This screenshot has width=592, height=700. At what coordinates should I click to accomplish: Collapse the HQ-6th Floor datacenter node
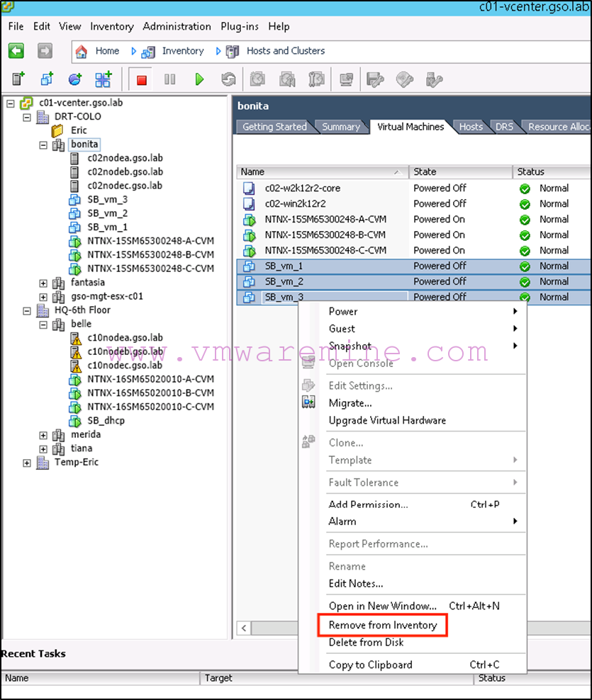(27, 311)
